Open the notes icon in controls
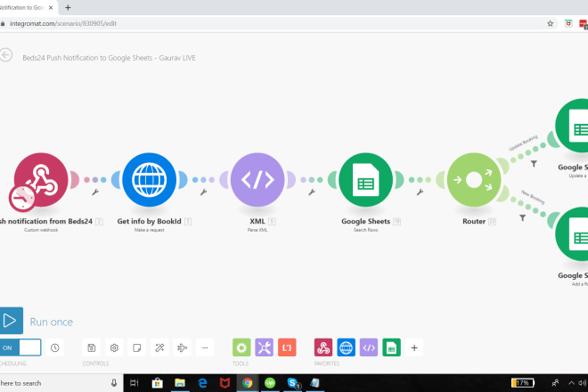This screenshot has width=588, height=392. point(137,347)
